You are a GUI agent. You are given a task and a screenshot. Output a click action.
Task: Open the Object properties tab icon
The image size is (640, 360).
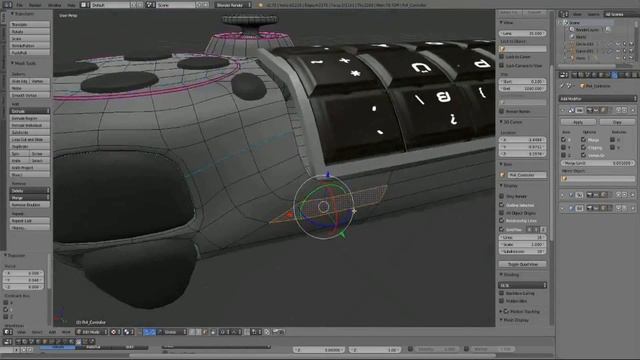coord(601,75)
